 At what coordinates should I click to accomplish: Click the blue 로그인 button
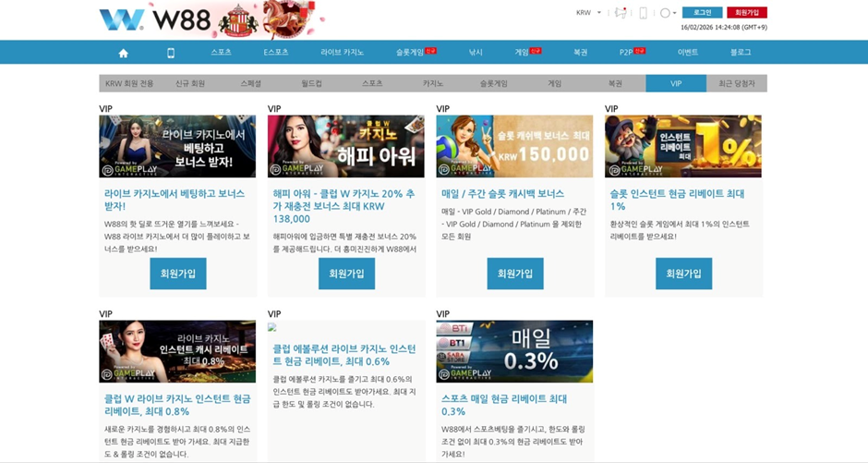[x=702, y=12]
